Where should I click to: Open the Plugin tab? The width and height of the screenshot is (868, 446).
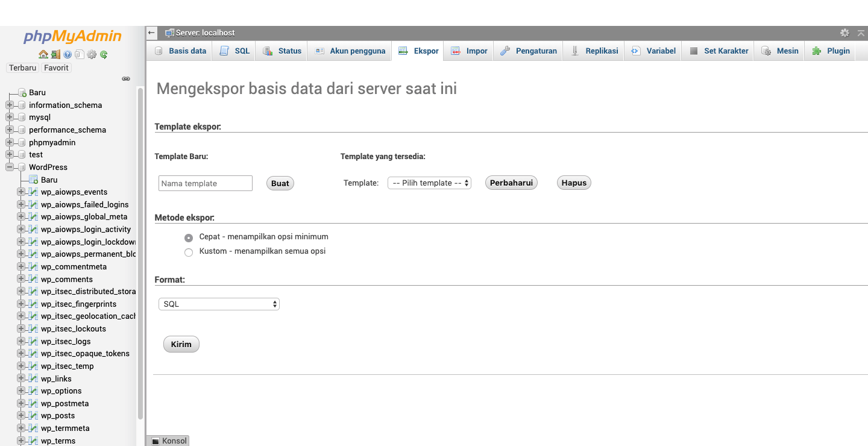(831, 51)
